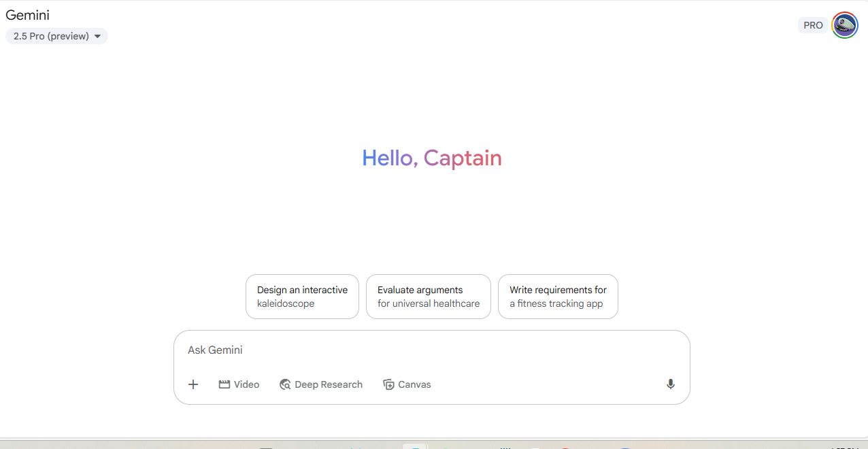Image resolution: width=868 pixels, height=449 pixels.
Task: Enable the Deep Research tool
Action: [x=321, y=384]
